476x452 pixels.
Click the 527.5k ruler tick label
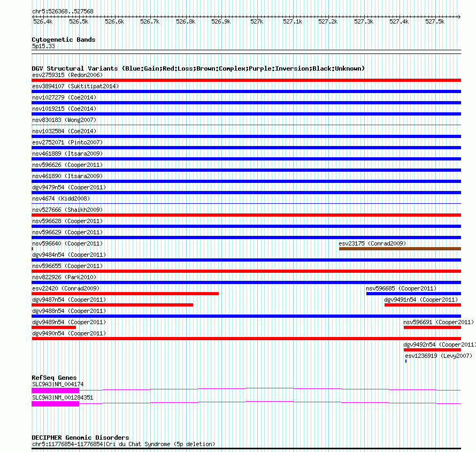point(435,21)
